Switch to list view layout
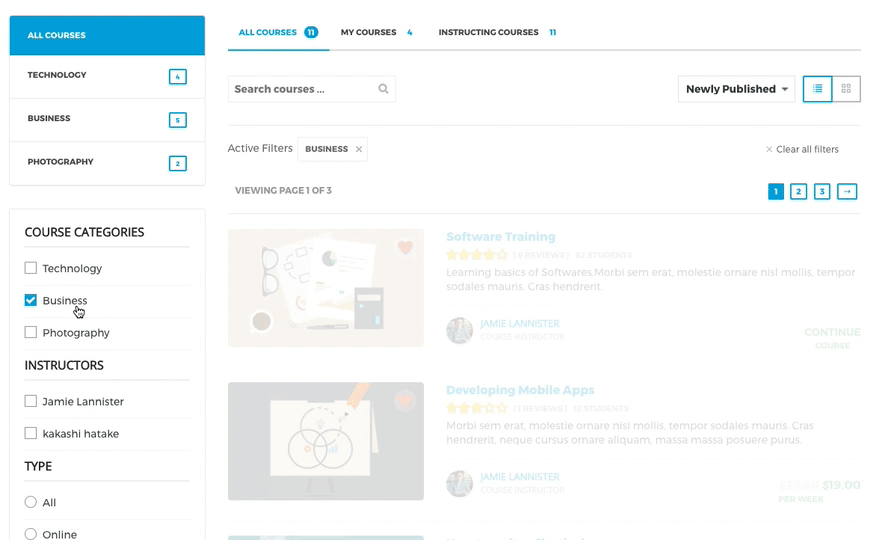Viewport: 888px width, 540px height. 817,89
